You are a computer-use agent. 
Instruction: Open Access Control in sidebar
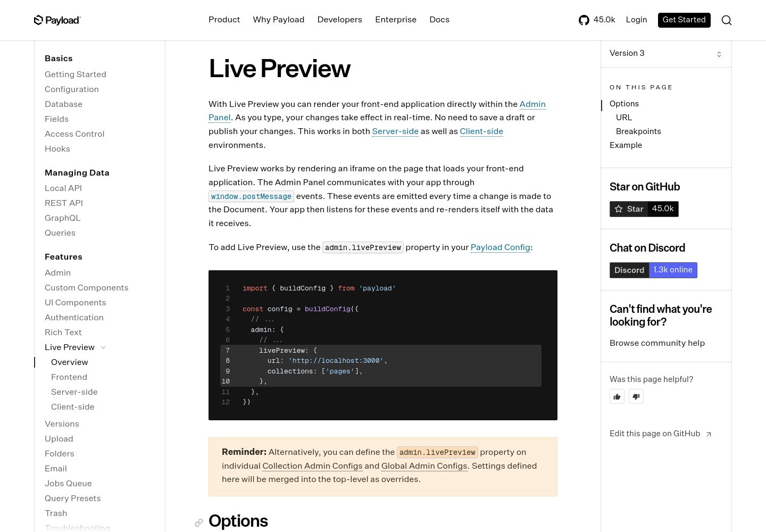click(x=74, y=134)
